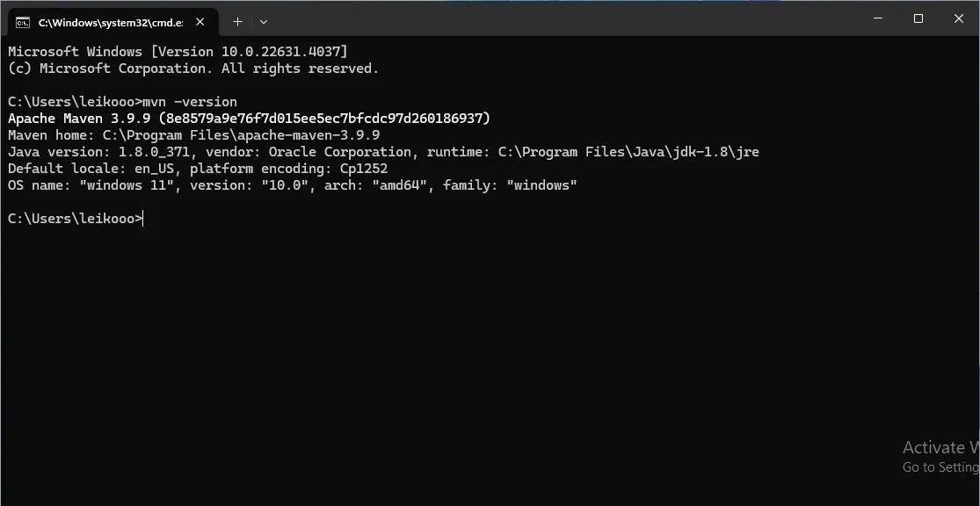Viewport: 980px width, 506px height.
Task: Select the cmd.exe tab title
Action: 111,21
